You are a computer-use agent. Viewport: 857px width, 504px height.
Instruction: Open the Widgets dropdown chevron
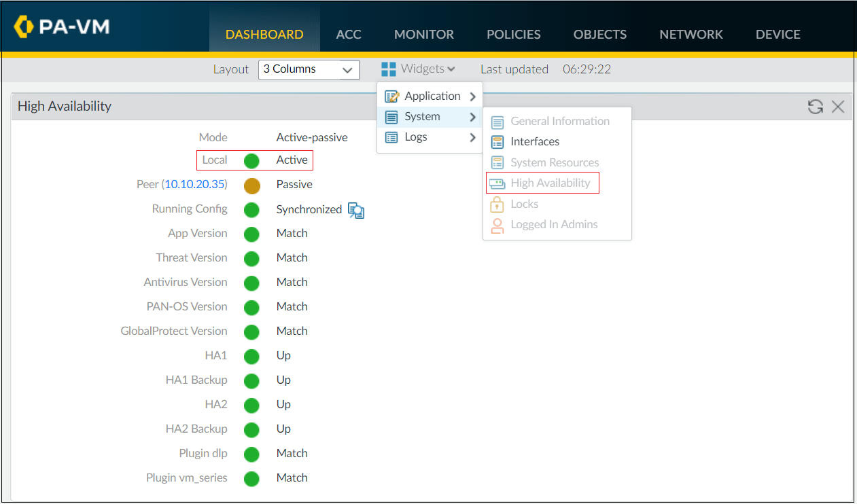449,69
